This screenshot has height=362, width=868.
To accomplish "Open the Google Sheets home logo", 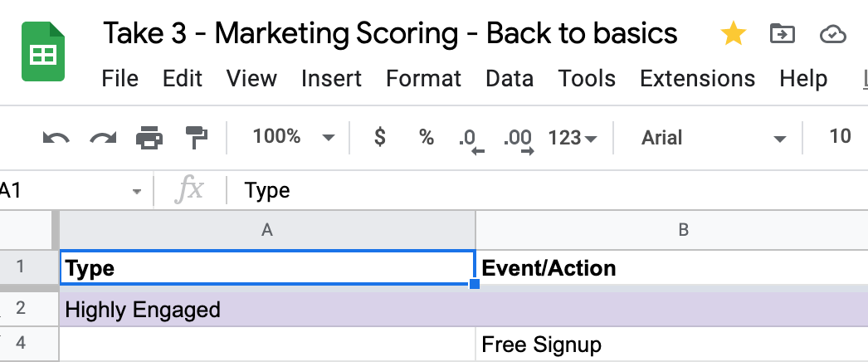I will click(x=43, y=51).
